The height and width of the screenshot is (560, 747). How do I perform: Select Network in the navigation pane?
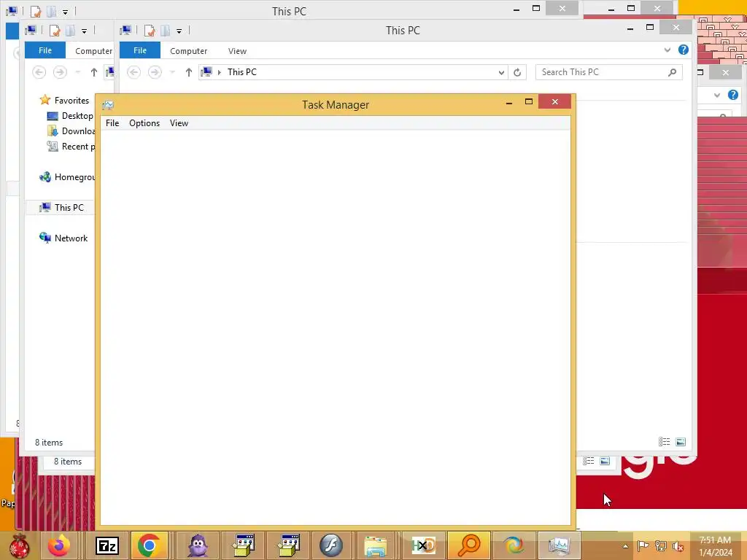71,238
